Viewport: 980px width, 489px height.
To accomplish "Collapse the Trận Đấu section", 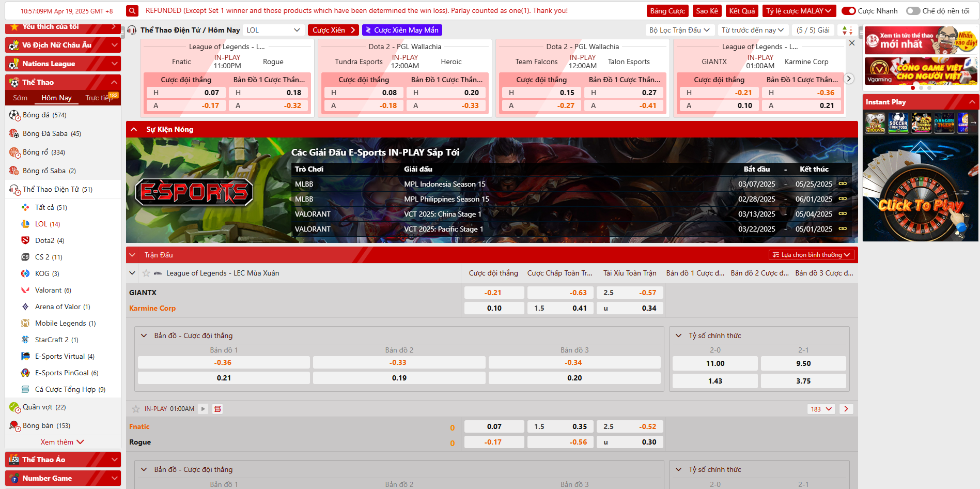I will [133, 255].
